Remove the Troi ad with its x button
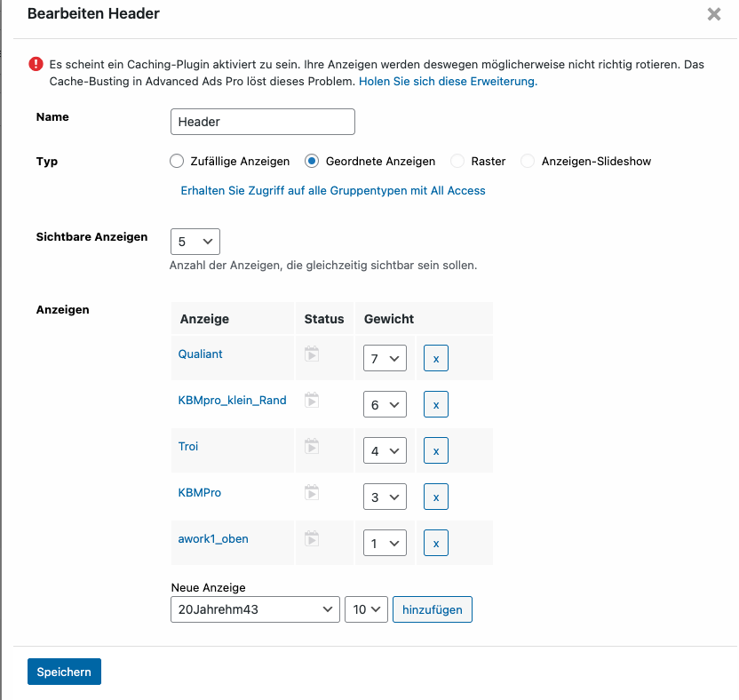This screenshot has width=739, height=700. tap(436, 450)
